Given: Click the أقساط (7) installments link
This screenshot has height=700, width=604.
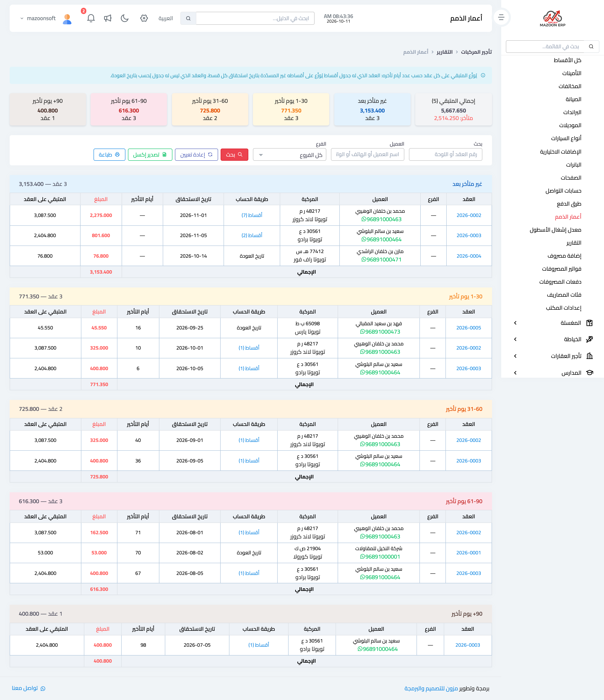Looking at the screenshot, I should point(252,215).
